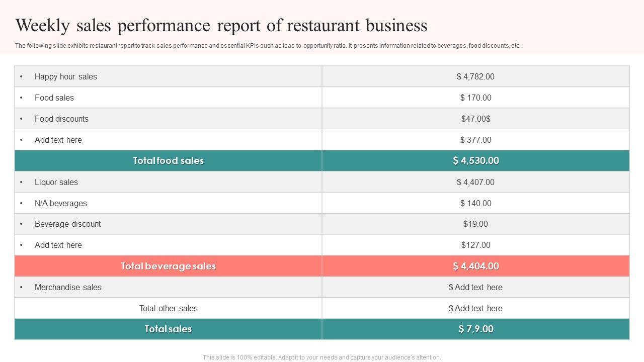Click the slide description paragraph under the title
Viewport: 644px width, 362px height.
(x=268, y=46)
